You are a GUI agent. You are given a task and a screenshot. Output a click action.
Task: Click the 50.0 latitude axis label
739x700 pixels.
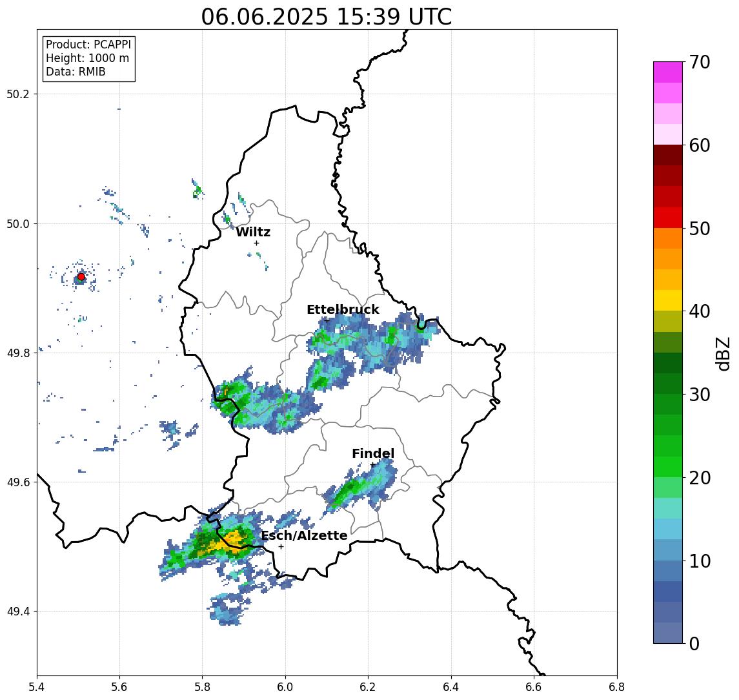coord(17,223)
